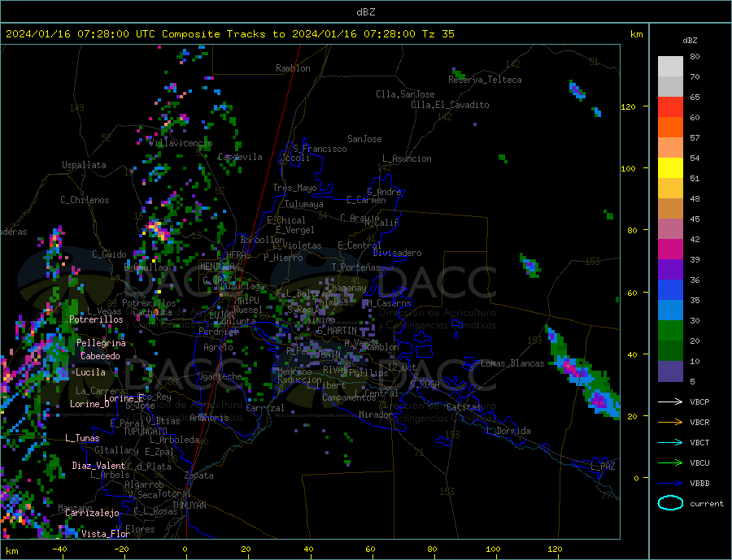
Task: Click the Zapata label
Action: (199, 475)
